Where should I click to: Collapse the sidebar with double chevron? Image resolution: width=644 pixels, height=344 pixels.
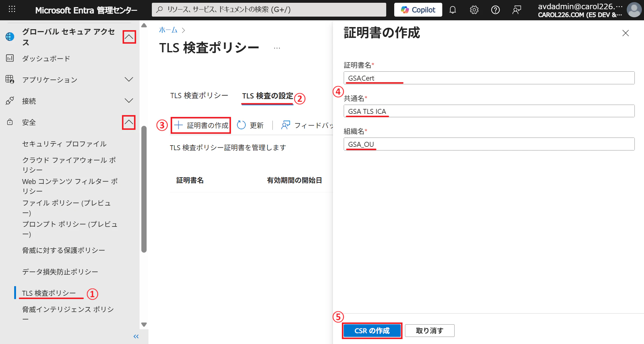point(136,336)
